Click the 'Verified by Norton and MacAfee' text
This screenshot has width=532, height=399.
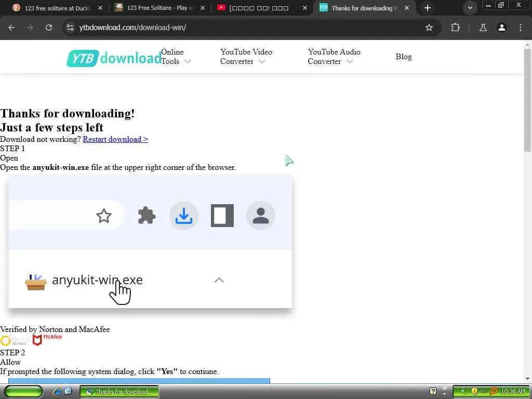(55, 329)
